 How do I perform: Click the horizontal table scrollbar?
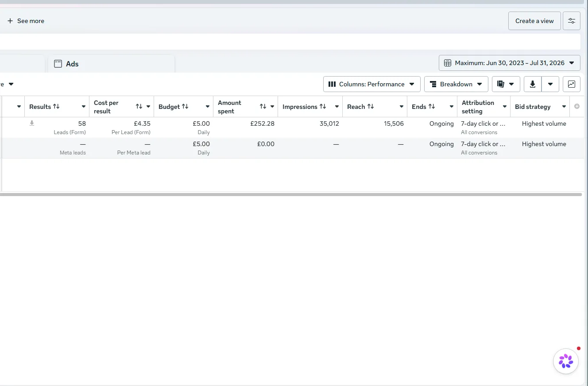(x=291, y=194)
